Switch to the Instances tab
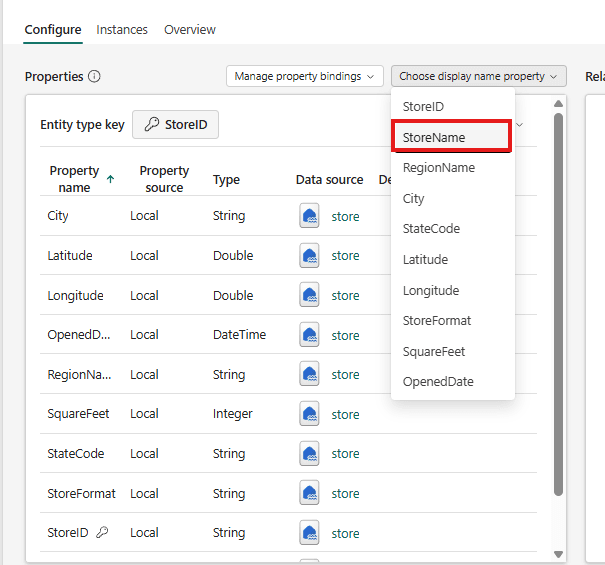Screen dimensions: 605x565 [122, 30]
